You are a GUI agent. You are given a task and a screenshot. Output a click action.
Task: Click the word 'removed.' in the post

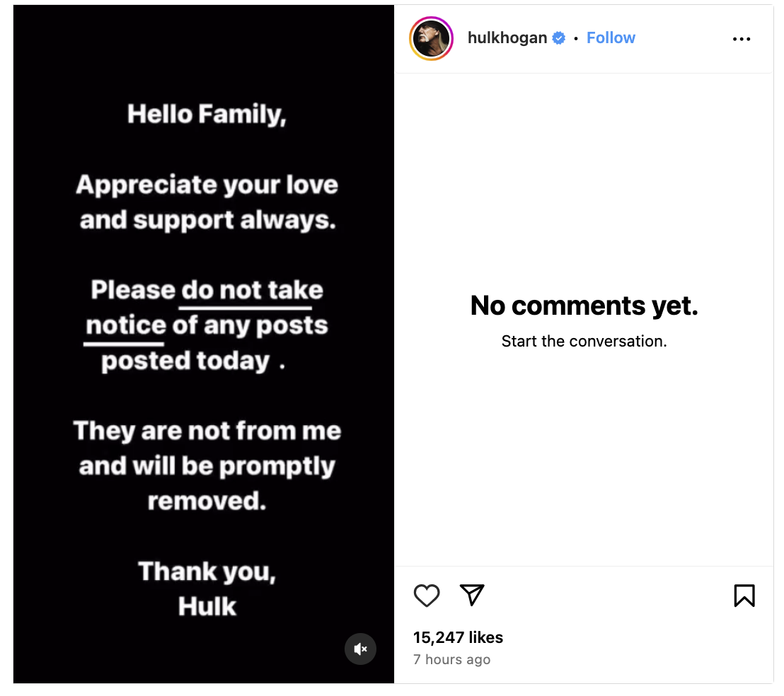(207, 501)
